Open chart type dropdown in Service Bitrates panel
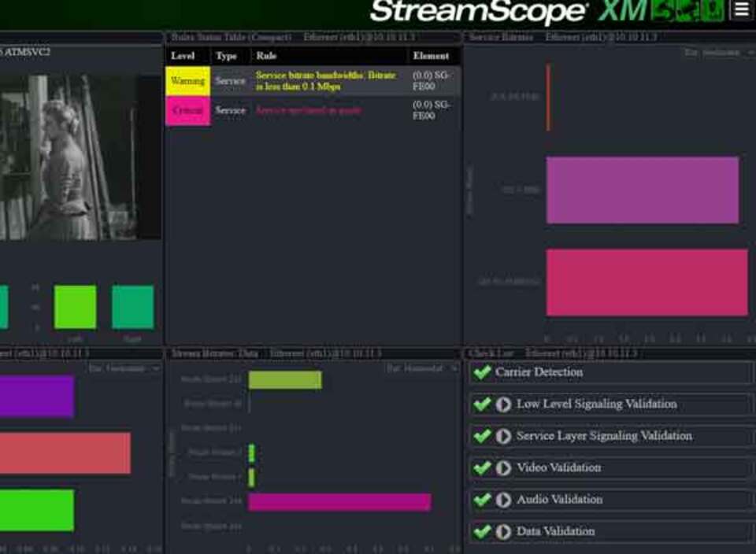The height and width of the screenshot is (554, 756). (719, 52)
